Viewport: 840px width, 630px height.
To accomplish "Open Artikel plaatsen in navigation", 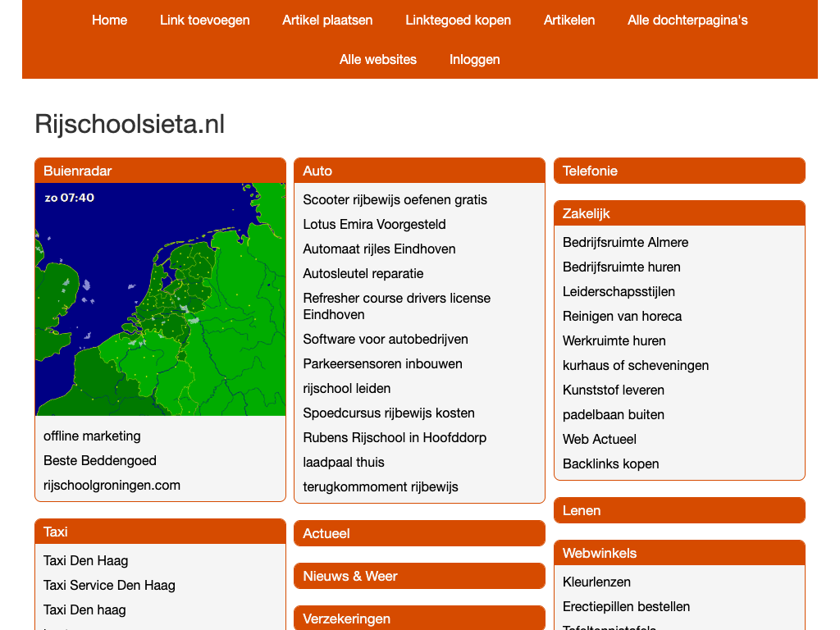I will (x=327, y=20).
